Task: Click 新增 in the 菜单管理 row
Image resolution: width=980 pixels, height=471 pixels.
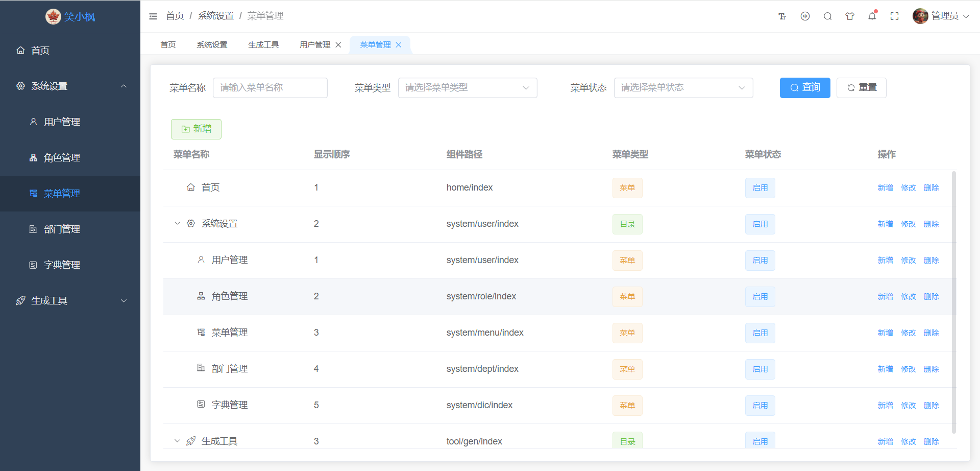Action: tap(885, 333)
